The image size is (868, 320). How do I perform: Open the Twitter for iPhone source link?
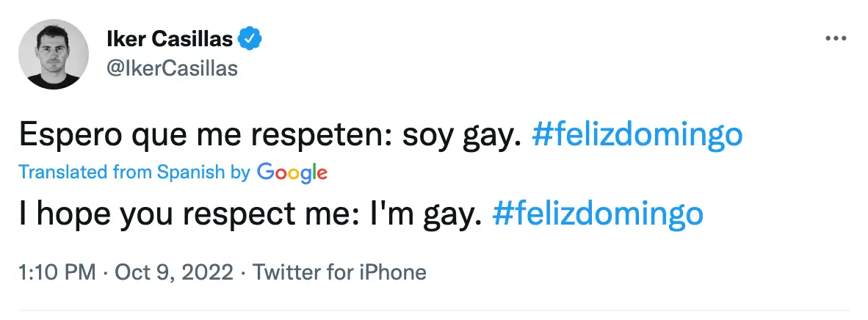click(x=340, y=272)
